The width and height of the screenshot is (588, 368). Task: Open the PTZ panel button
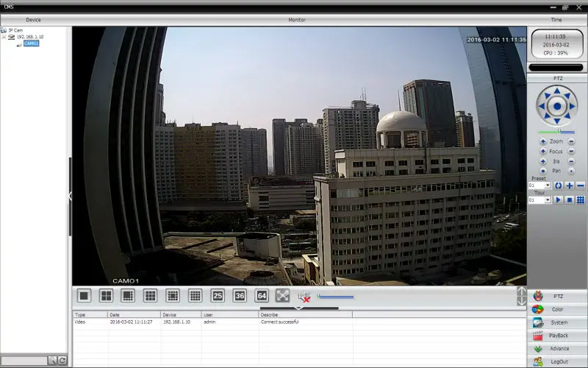tap(557, 297)
